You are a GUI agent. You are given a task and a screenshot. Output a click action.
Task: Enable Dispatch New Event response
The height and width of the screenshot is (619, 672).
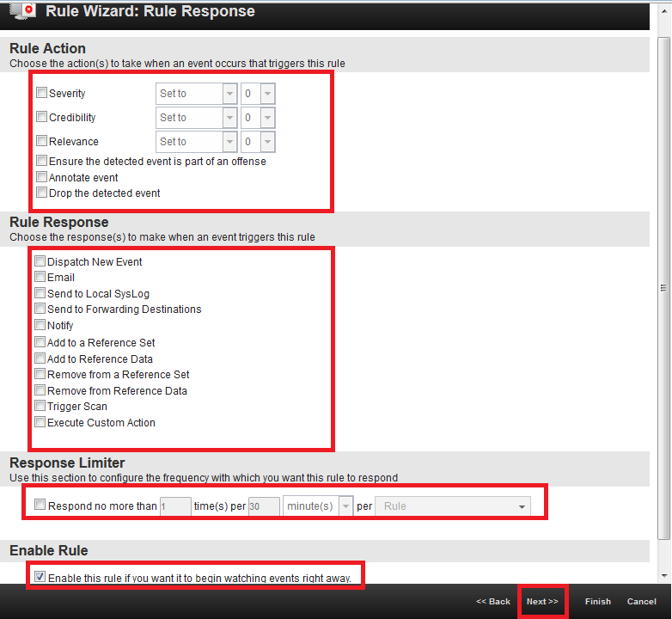coord(40,260)
